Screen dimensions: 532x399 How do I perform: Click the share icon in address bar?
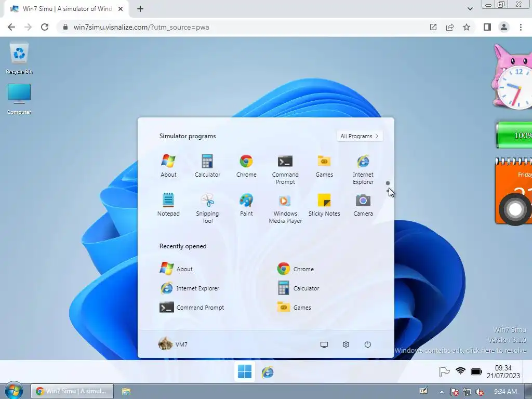coord(450,27)
